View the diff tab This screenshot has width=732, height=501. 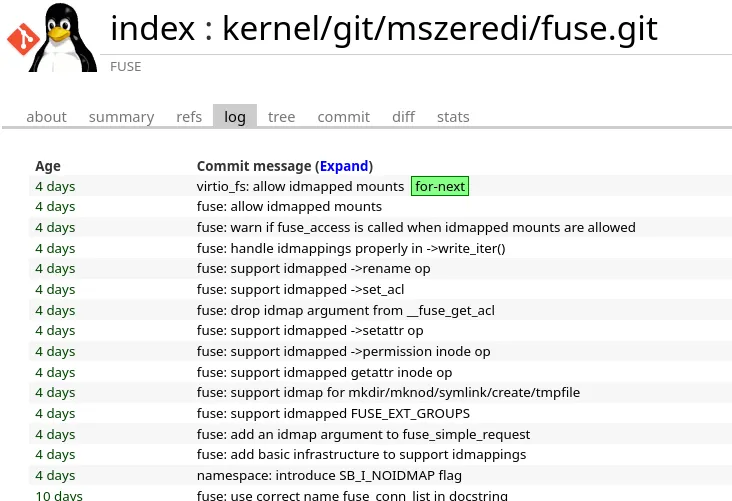coord(403,117)
